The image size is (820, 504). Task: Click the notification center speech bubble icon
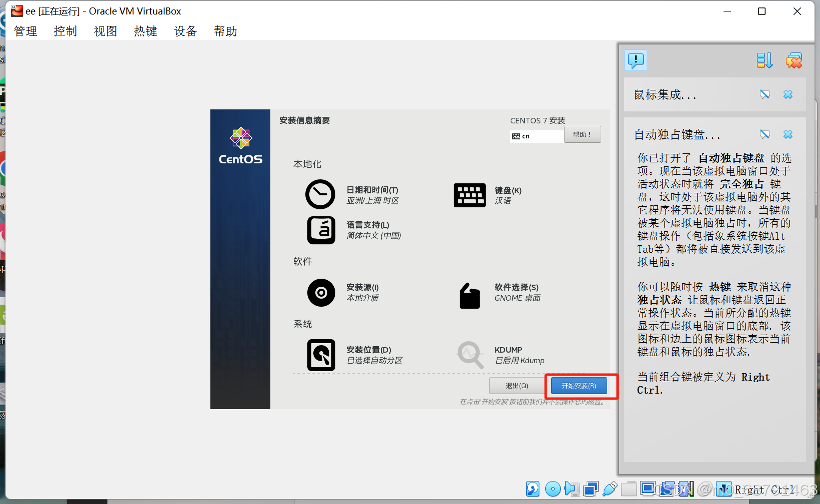636,60
